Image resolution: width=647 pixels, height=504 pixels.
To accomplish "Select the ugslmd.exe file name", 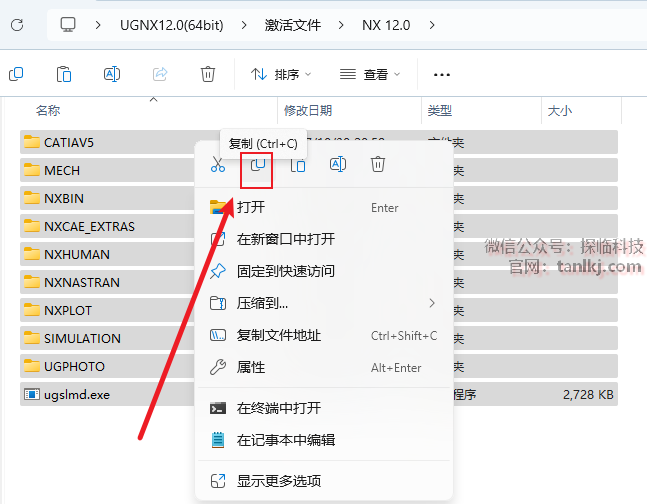I will click(x=77, y=395).
